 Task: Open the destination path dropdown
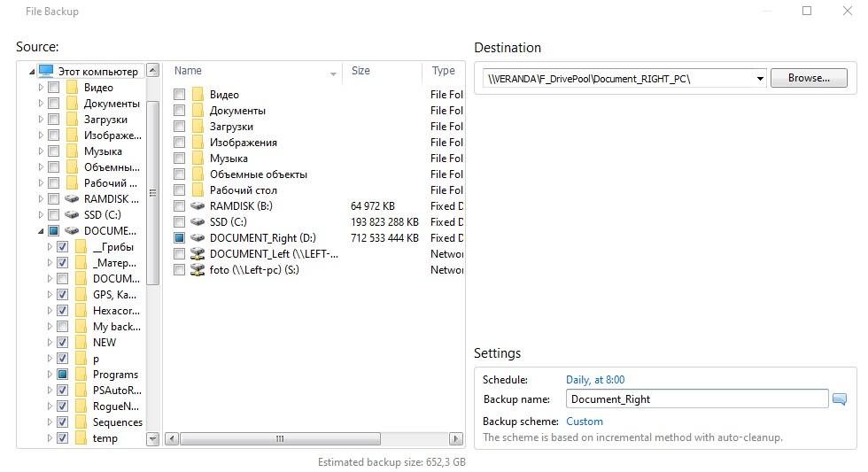point(760,79)
